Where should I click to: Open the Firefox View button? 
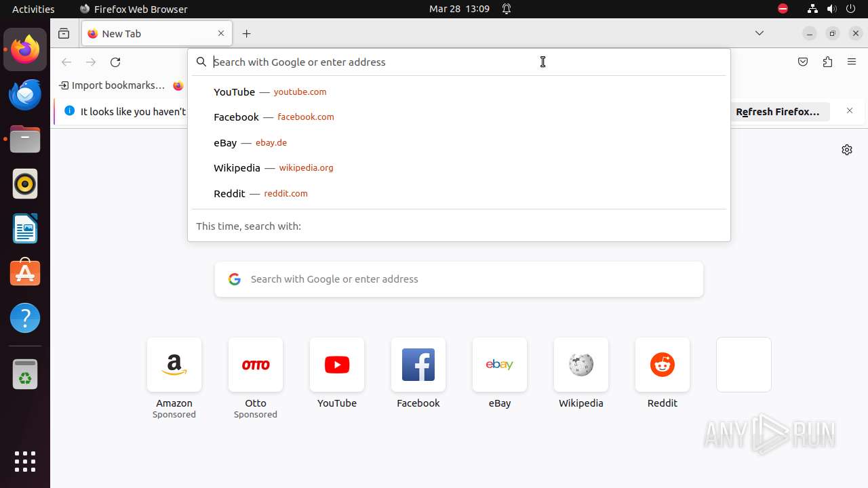pyautogui.click(x=64, y=33)
